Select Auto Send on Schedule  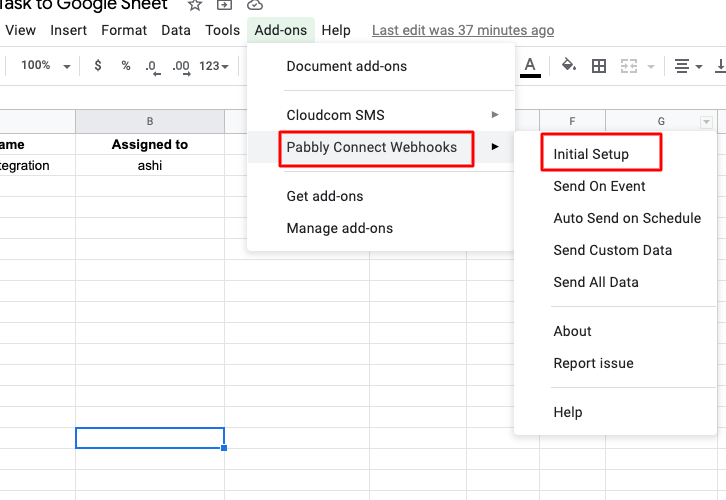615,218
